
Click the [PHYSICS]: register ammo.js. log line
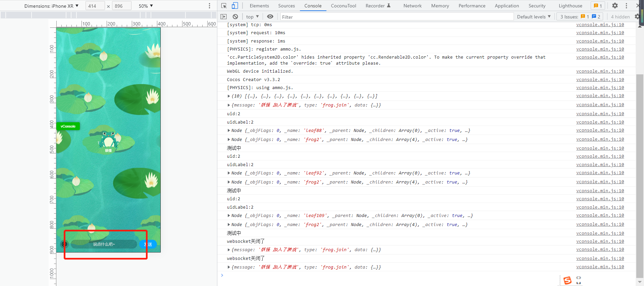[264, 49]
